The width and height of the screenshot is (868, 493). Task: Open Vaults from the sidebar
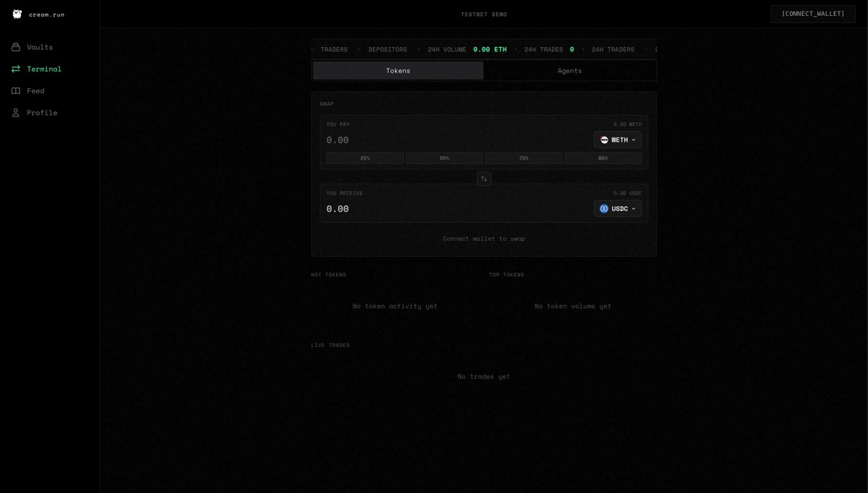tap(40, 47)
